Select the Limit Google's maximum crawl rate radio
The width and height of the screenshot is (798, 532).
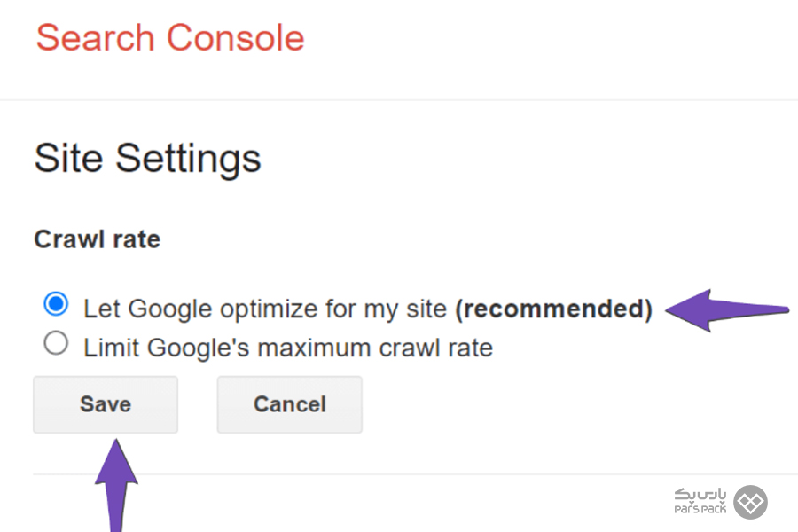click(x=56, y=344)
